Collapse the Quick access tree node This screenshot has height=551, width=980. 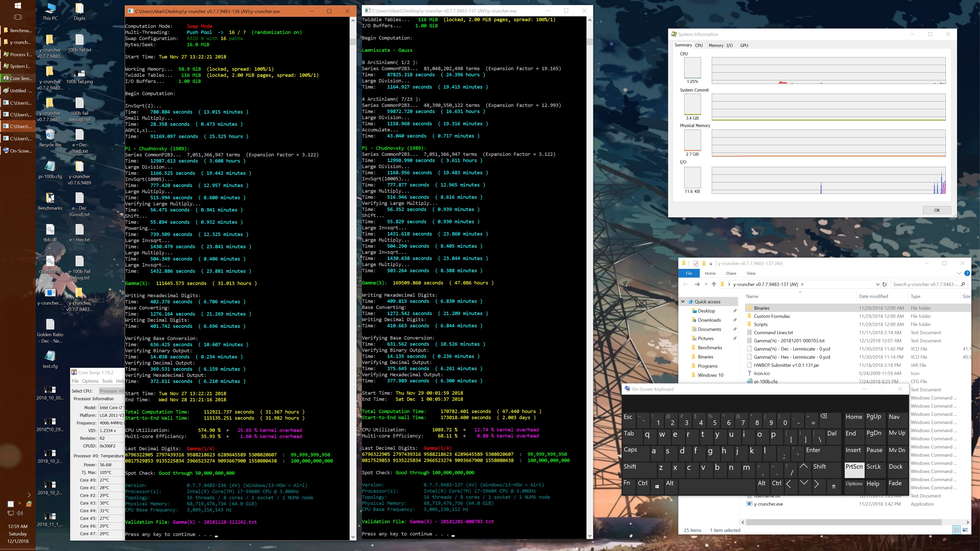click(x=683, y=302)
